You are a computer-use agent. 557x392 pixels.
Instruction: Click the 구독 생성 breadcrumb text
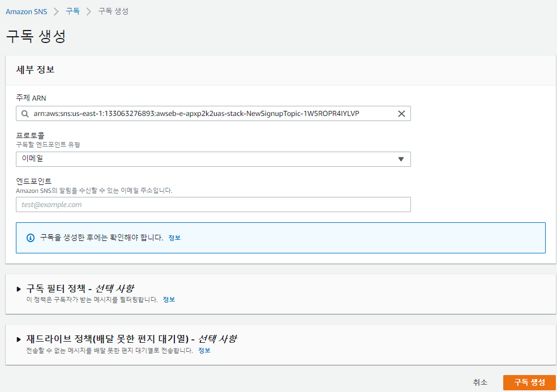point(113,11)
